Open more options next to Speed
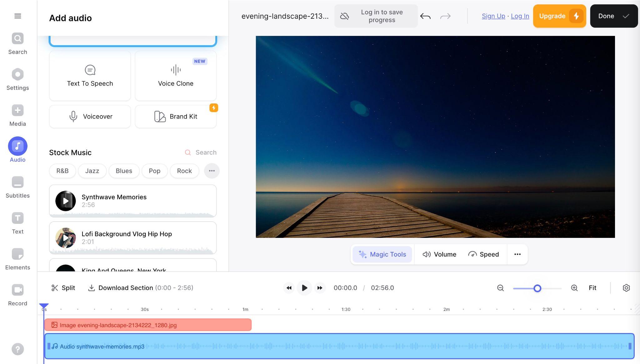The height and width of the screenshot is (364, 640). coord(517,254)
